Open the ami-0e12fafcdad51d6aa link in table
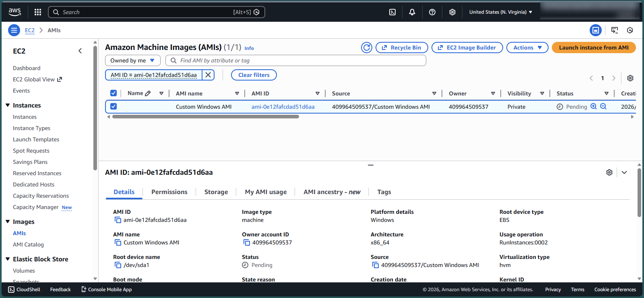This screenshot has width=644, height=298. [283, 107]
